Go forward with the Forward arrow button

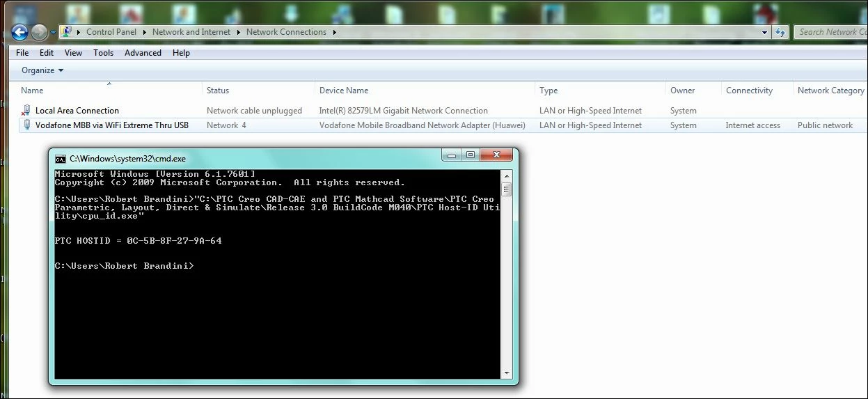pyautogui.click(x=39, y=32)
